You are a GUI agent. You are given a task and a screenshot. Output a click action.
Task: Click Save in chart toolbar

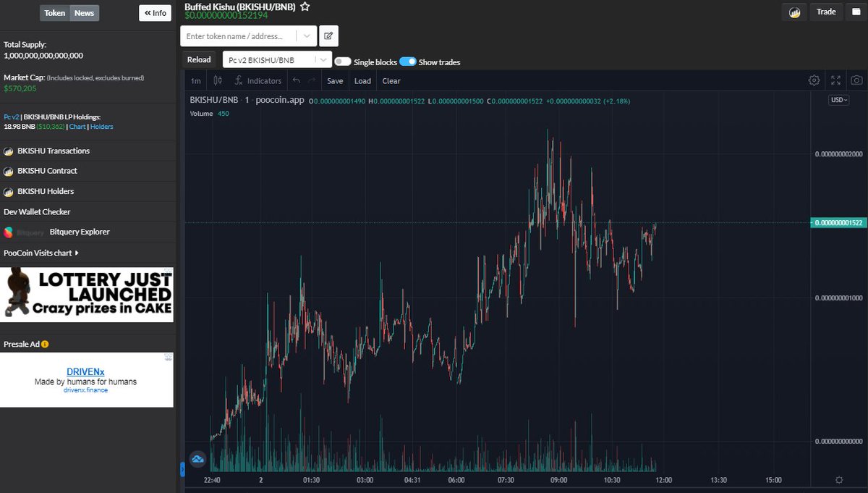click(335, 81)
